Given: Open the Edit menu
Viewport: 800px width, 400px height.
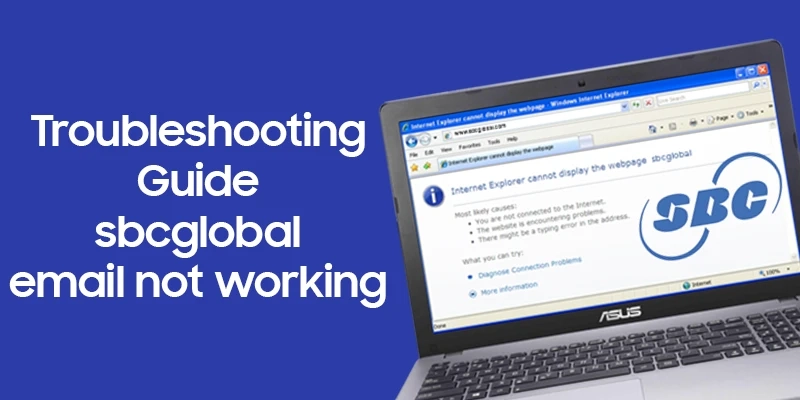Looking at the screenshot, I should [x=429, y=152].
